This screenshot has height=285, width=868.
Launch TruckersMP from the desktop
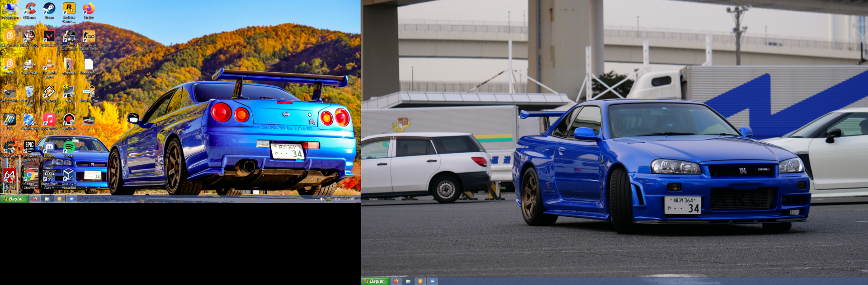pos(29,66)
